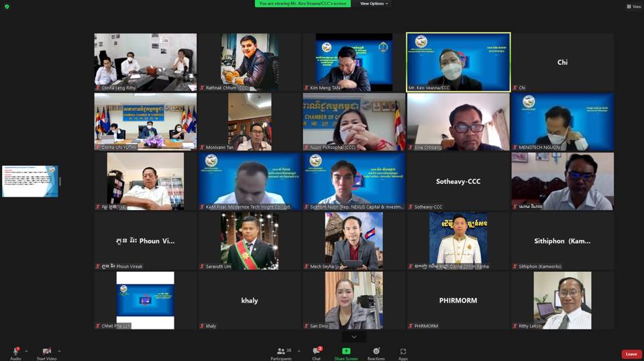The height and width of the screenshot is (361, 644).
Task: Turn on camera with Start Video
Action: point(46,351)
